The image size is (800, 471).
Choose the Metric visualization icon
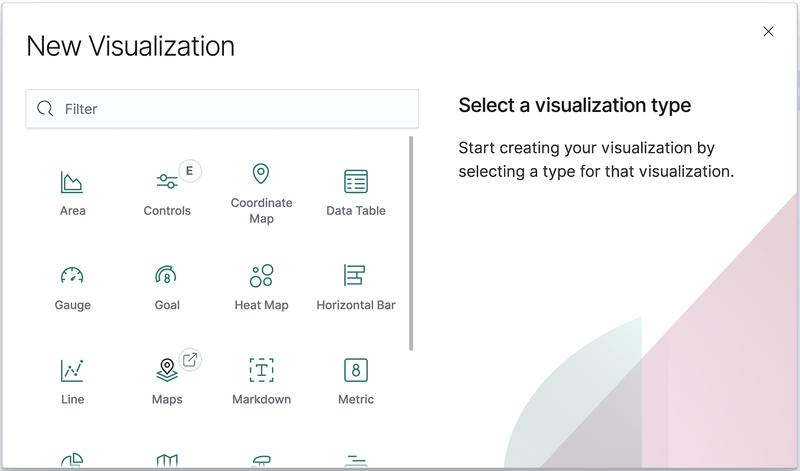[356, 370]
